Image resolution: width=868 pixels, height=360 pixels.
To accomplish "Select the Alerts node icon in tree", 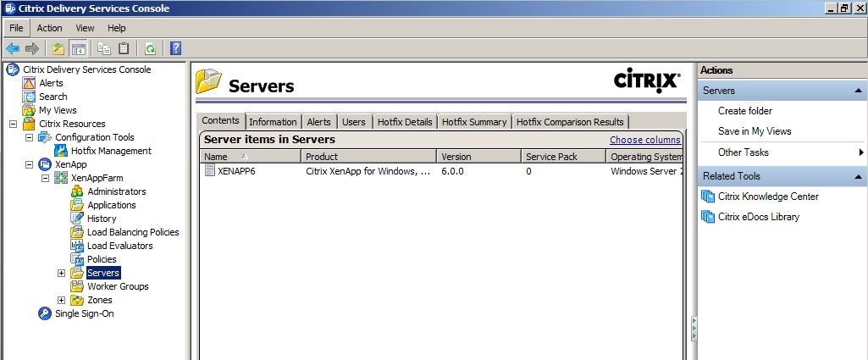I will pyautogui.click(x=29, y=83).
